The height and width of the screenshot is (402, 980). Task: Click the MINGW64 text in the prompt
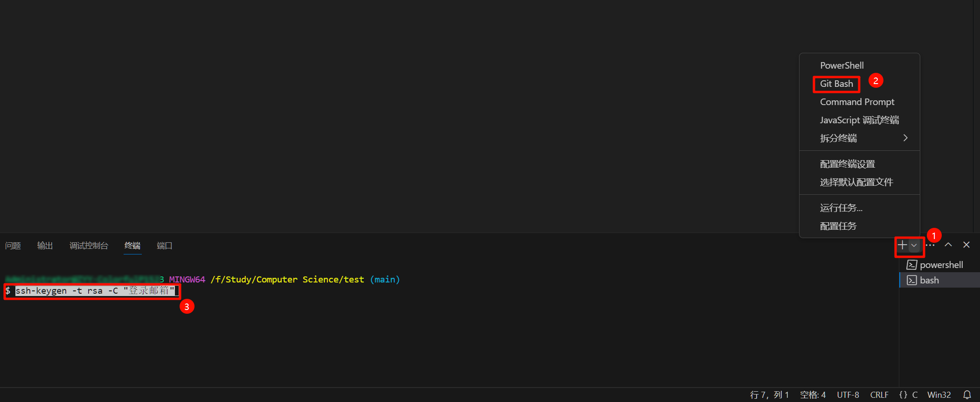187,280
